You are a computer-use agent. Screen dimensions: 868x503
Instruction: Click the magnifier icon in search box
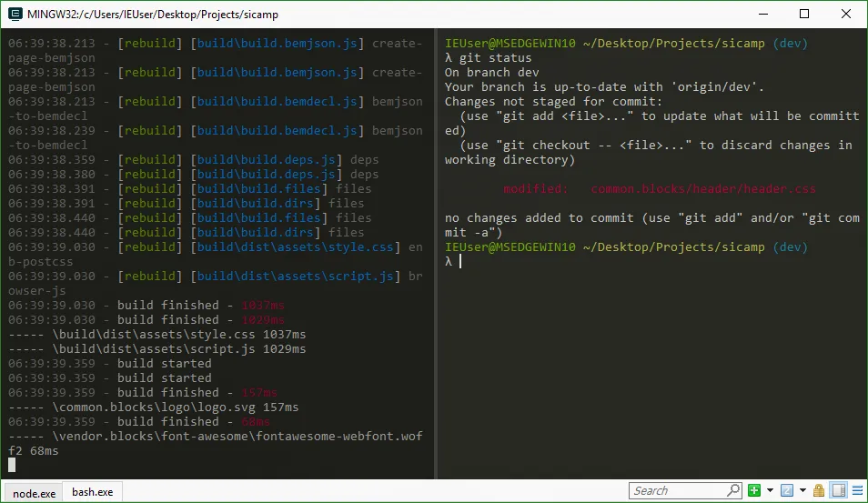[733, 491]
